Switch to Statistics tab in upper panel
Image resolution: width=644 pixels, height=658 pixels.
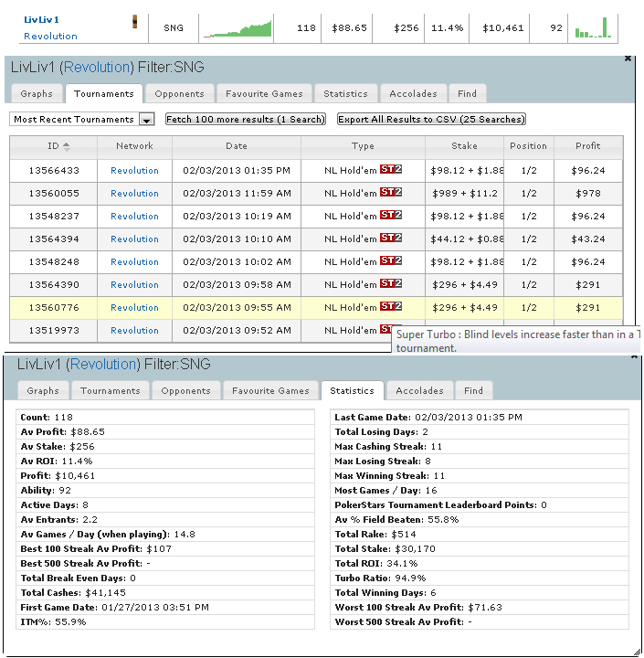pyautogui.click(x=345, y=93)
